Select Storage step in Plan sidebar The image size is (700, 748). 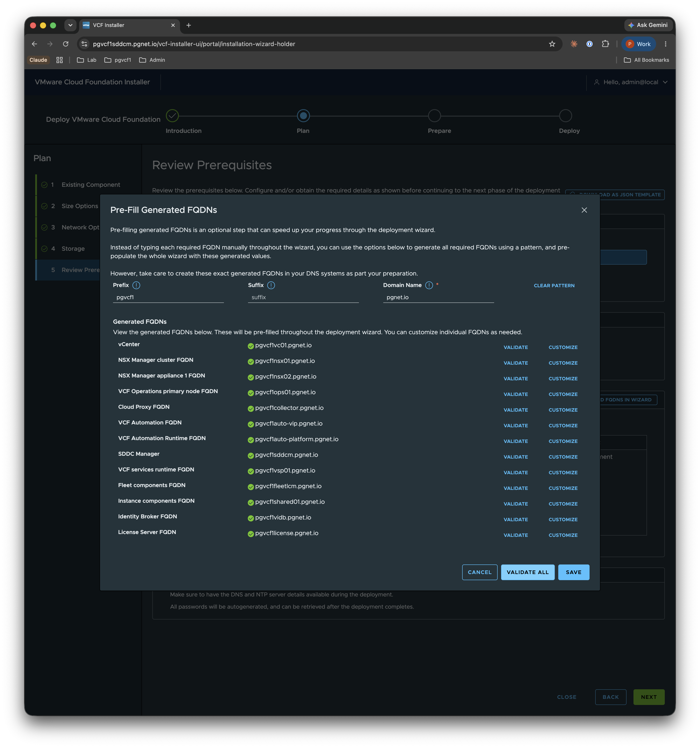pos(73,249)
